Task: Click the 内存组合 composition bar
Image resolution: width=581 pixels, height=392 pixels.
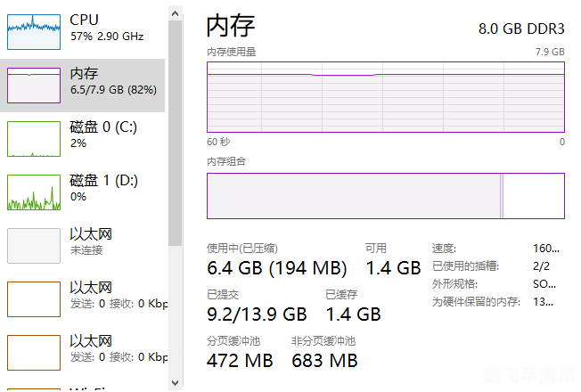Action: point(385,196)
